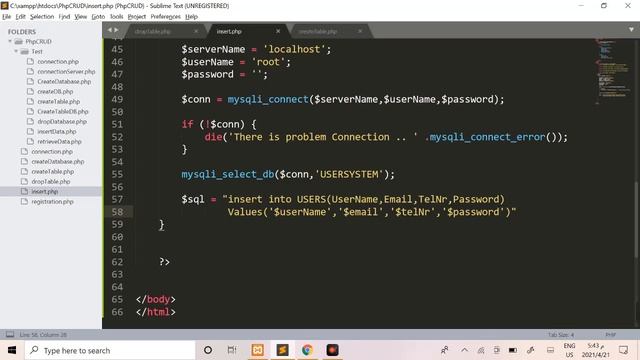Click the Test folder icon
Screen dimensions: 640x360
(x=25, y=51)
